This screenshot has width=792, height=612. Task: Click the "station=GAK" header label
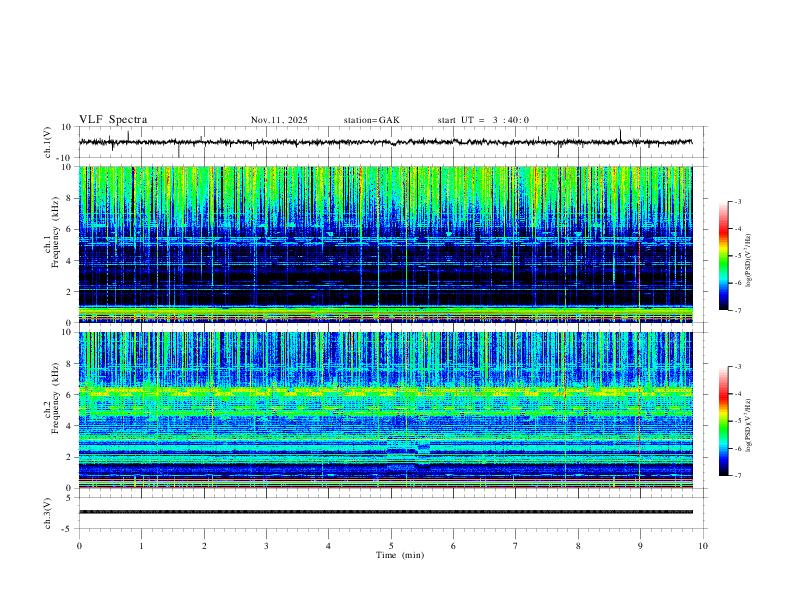371,120
